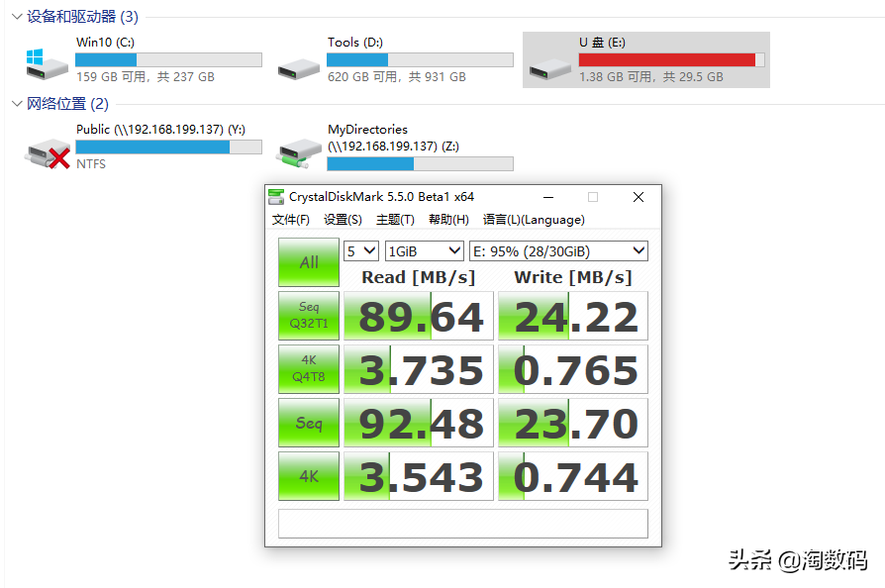Start the 4K Q4T8 test

click(x=309, y=369)
